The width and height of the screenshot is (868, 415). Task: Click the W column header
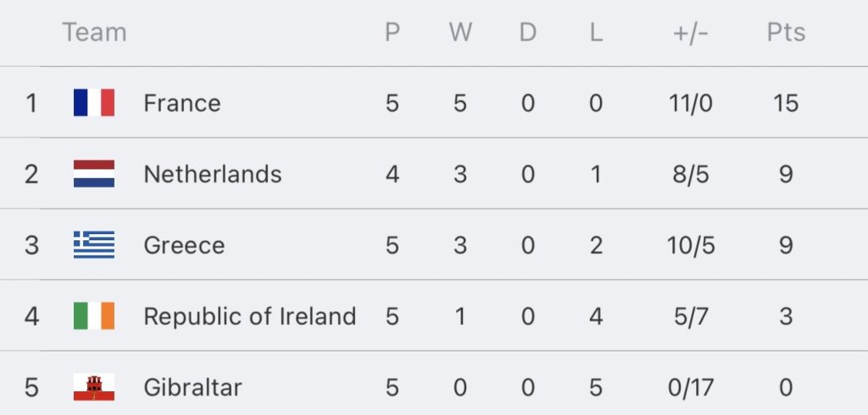(x=460, y=32)
